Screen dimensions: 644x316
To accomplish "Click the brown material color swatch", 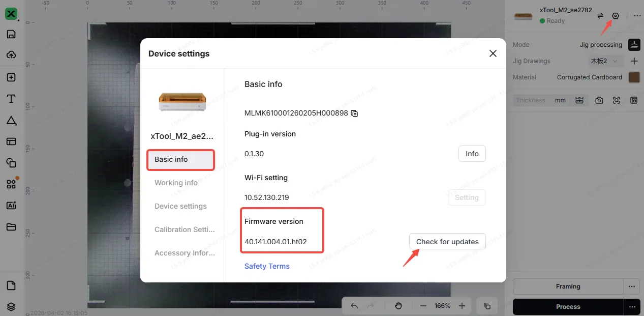I will click(634, 77).
